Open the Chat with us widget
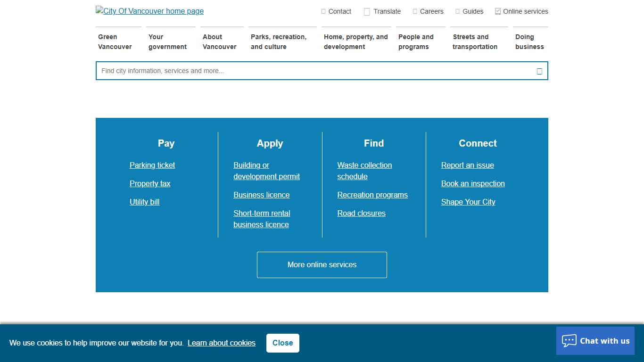This screenshot has width=644, height=362. click(595, 341)
